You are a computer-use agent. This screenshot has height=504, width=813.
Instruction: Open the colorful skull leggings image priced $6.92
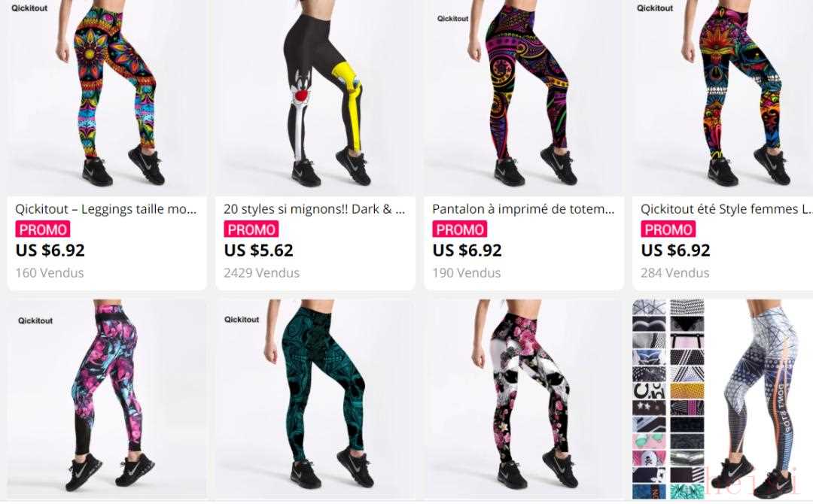click(723, 97)
